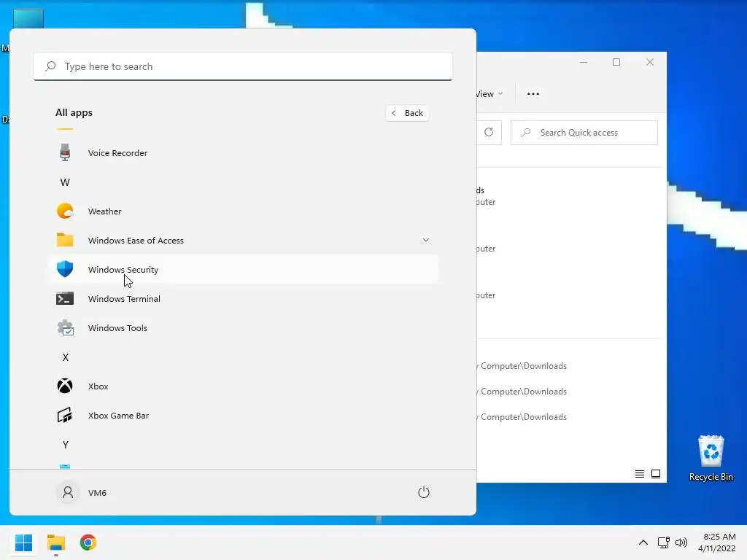
Task: Launch Windows Terminal icon
Action: click(x=65, y=298)
